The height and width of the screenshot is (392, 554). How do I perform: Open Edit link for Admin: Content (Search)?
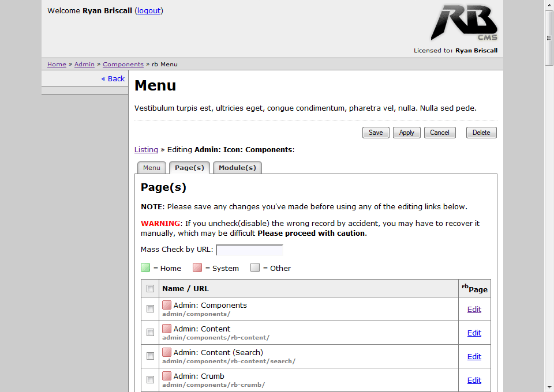pos(474,356)
